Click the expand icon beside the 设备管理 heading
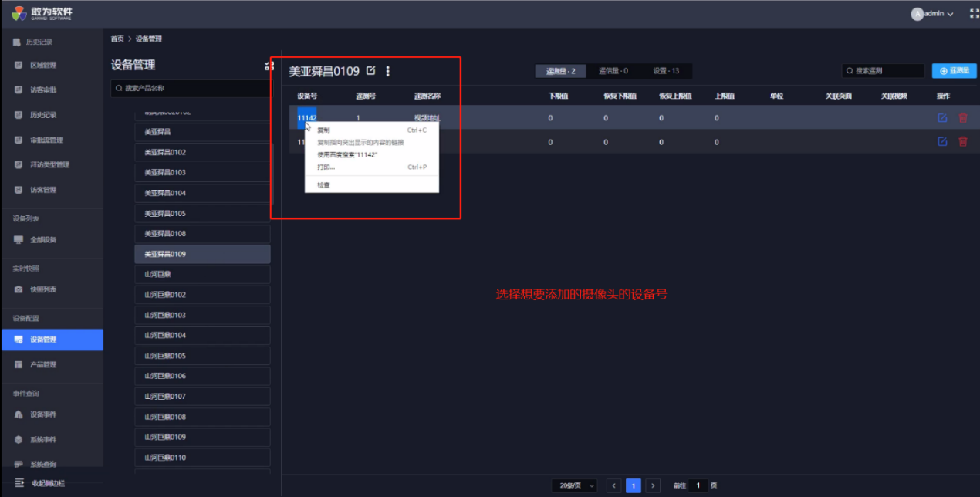 269,66
